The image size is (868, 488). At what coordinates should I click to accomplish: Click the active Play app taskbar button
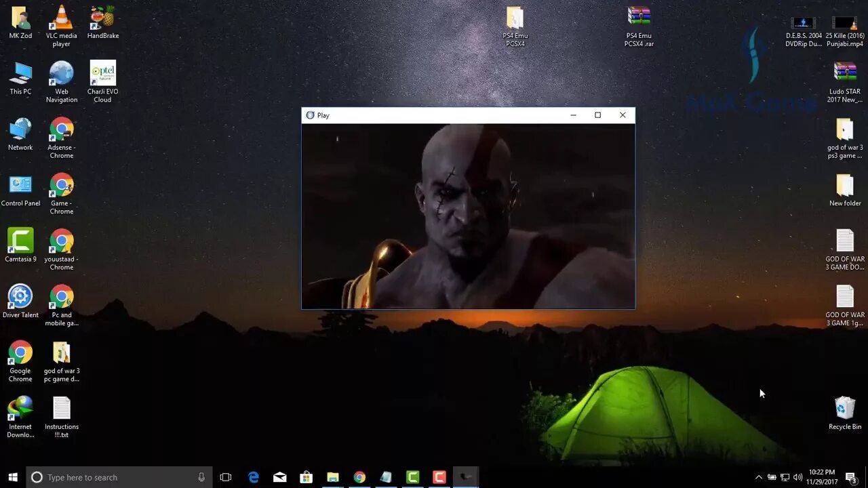click(x=466, y=477)
